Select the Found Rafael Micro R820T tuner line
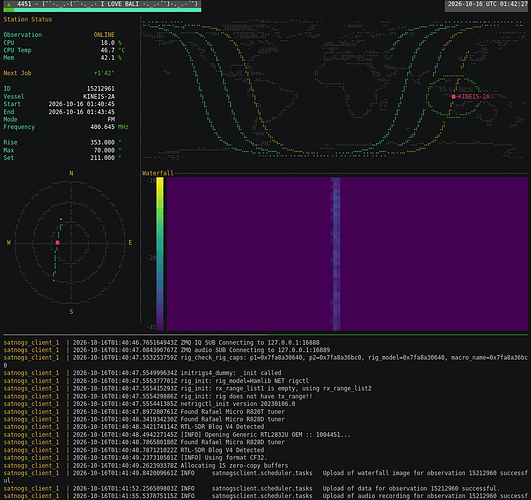531x500 pixels. (x=266, y=412)
